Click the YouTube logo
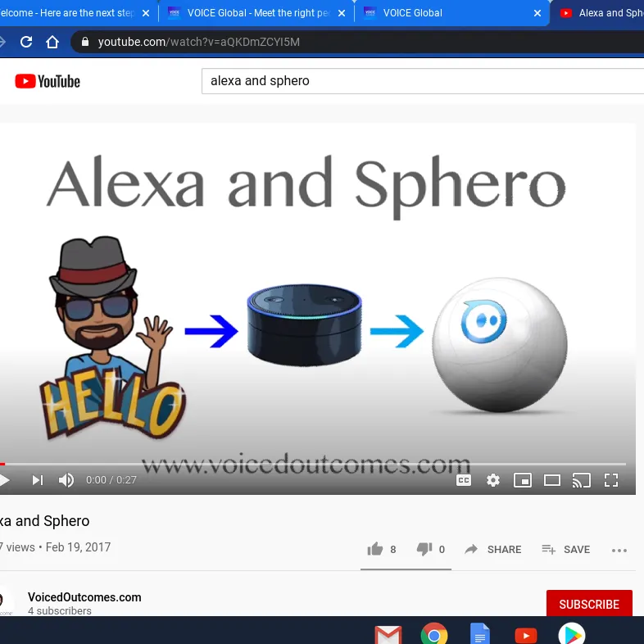The width and height of the screenshot is (644, 644). coord(48,81)
